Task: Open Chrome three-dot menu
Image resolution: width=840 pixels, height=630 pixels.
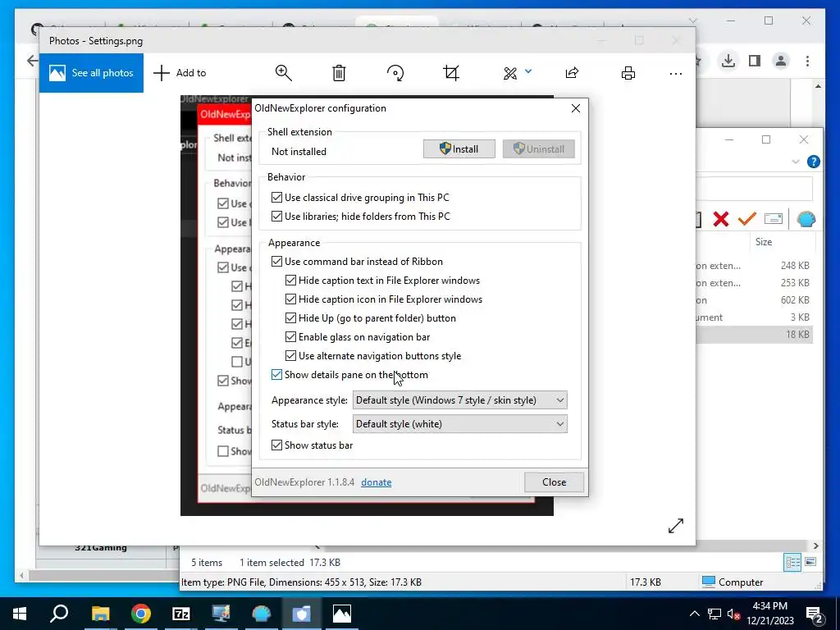Action: [x=807, y=61]
